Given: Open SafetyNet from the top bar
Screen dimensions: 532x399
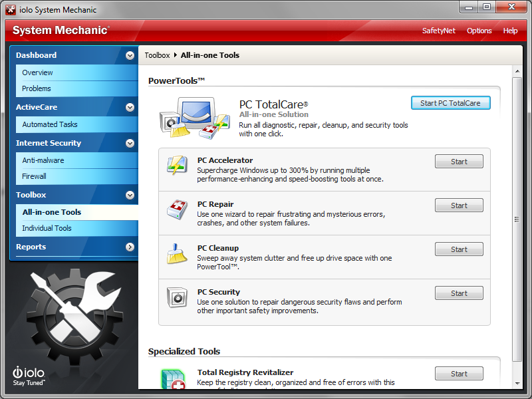Looking at the screenshot, I should tap(439, 31).
